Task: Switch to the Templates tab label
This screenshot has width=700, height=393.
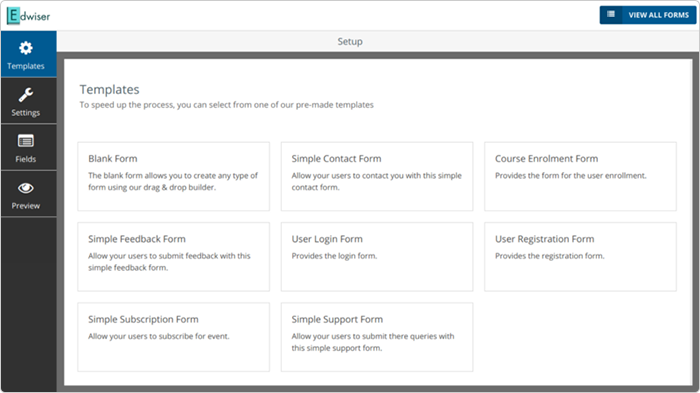Action: coord(26,66)
